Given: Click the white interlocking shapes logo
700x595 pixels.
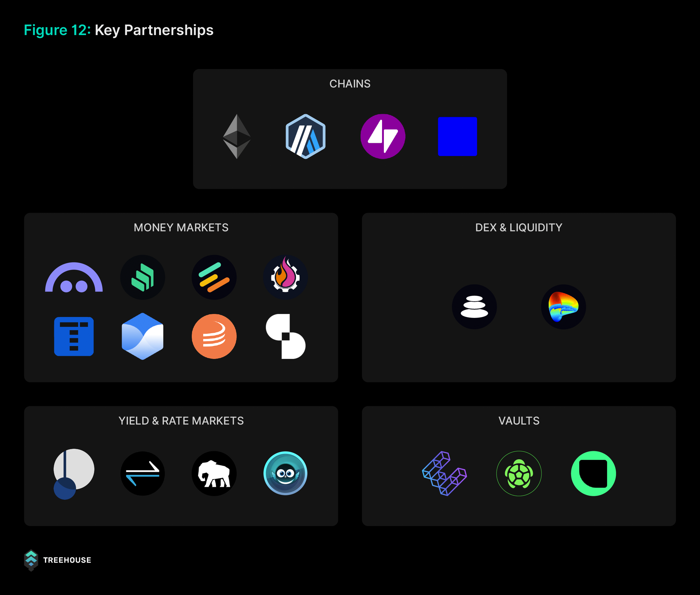Looking at the screenshot, I should (285, 336).
